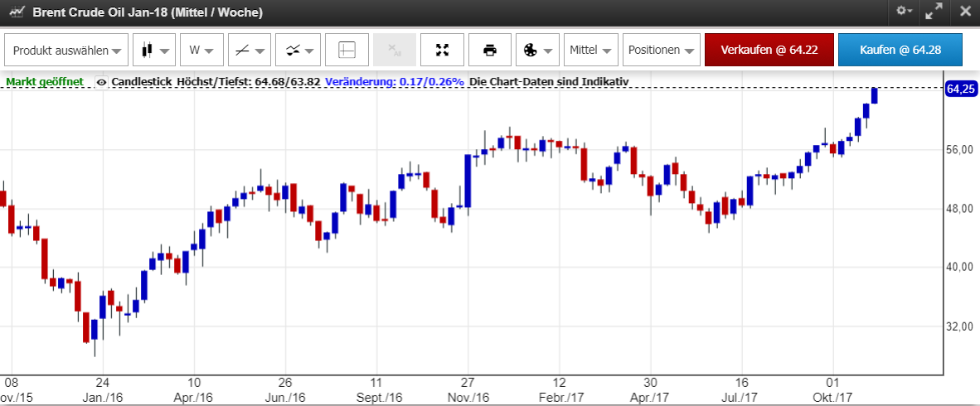The image size is (980, 406).
Task: Open the color palette dropdown
Action: point(537,50)
